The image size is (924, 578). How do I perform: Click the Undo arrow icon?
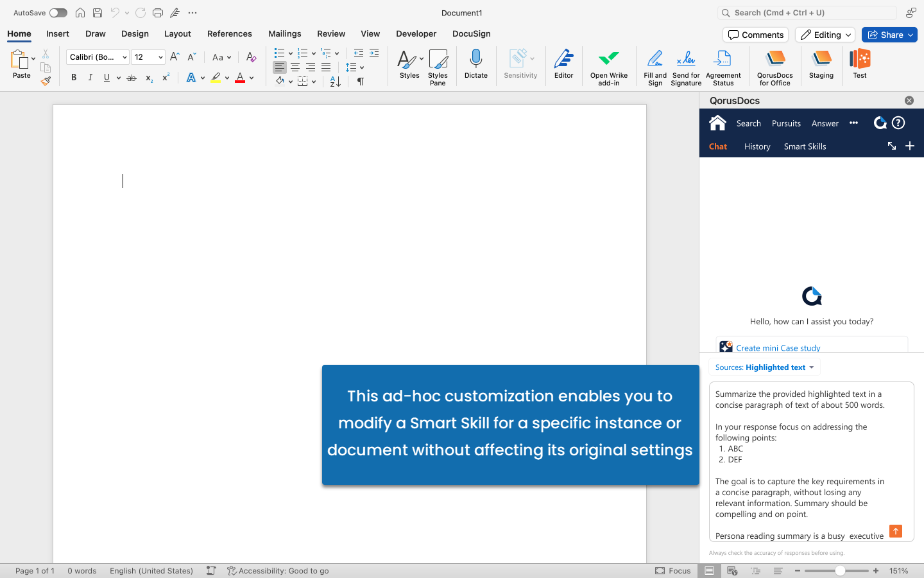[x=115, y=13]
